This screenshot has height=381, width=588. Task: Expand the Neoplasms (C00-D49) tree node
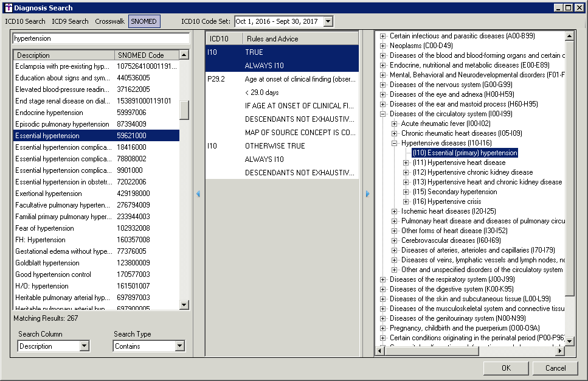[x=383, y=46]
